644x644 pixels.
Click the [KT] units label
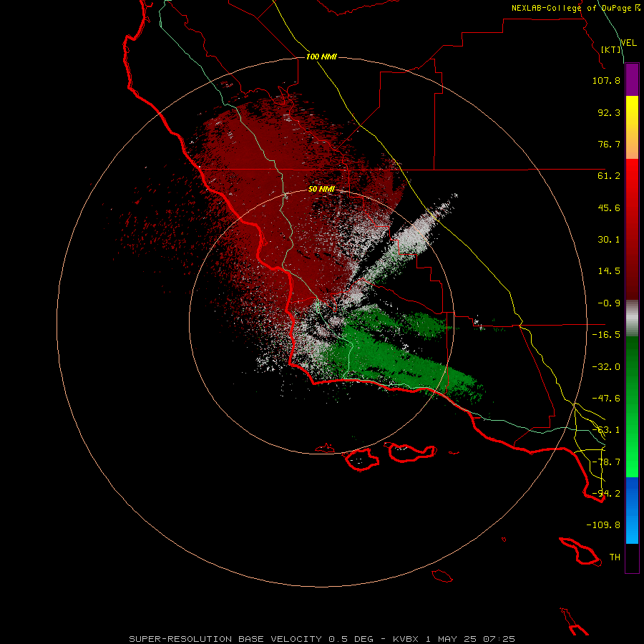tap(611, 49)
